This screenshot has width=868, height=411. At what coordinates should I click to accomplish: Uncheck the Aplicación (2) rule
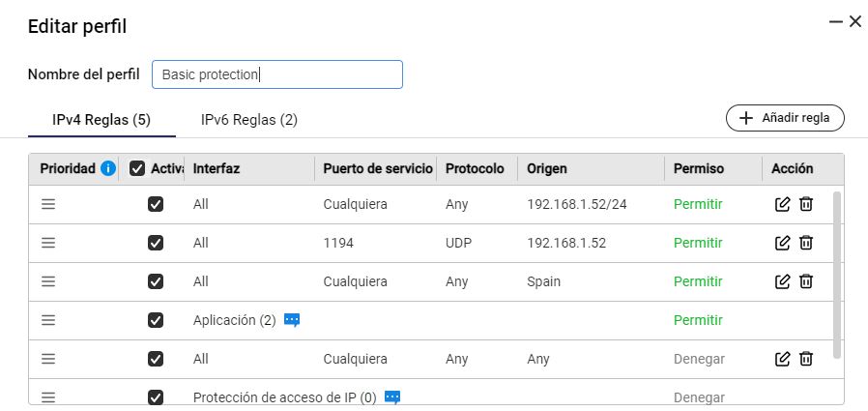coord(156,320)
